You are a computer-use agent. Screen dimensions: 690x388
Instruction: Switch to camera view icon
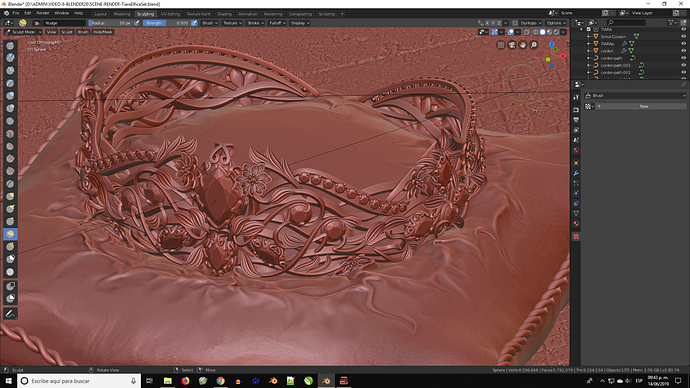click(512, 45)
